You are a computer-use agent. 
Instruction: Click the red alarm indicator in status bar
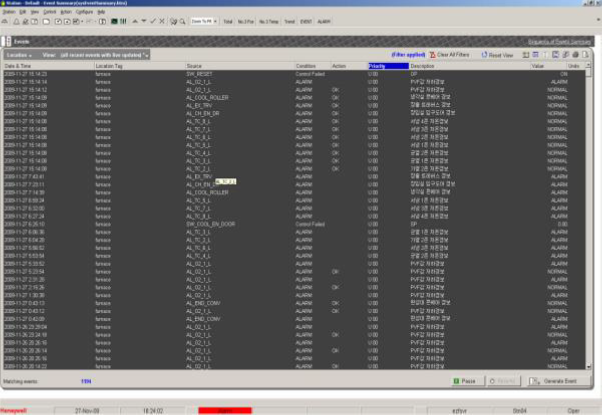(225, 411)
